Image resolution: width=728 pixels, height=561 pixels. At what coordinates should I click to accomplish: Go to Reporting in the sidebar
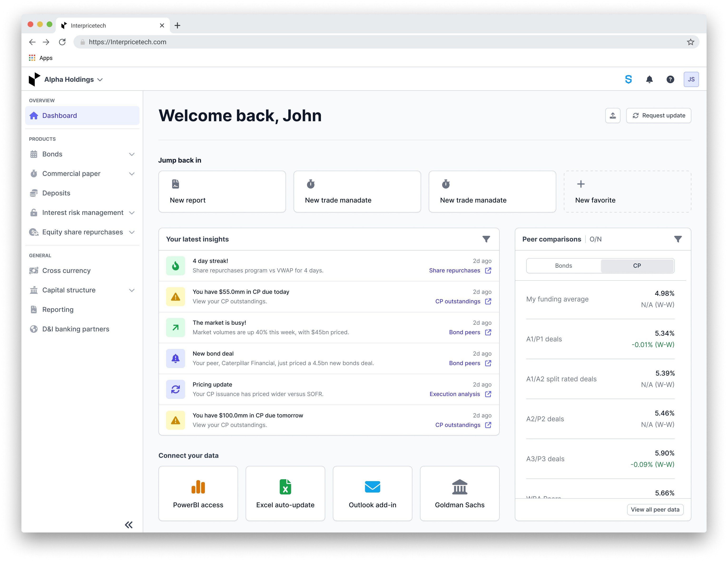click(x=58, y=310)
